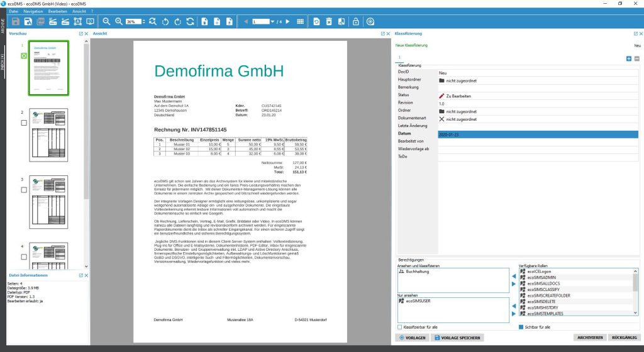Click the zoom in magnifier icon
This screenshot has height=352, width=644.
(x=119, y=21)
